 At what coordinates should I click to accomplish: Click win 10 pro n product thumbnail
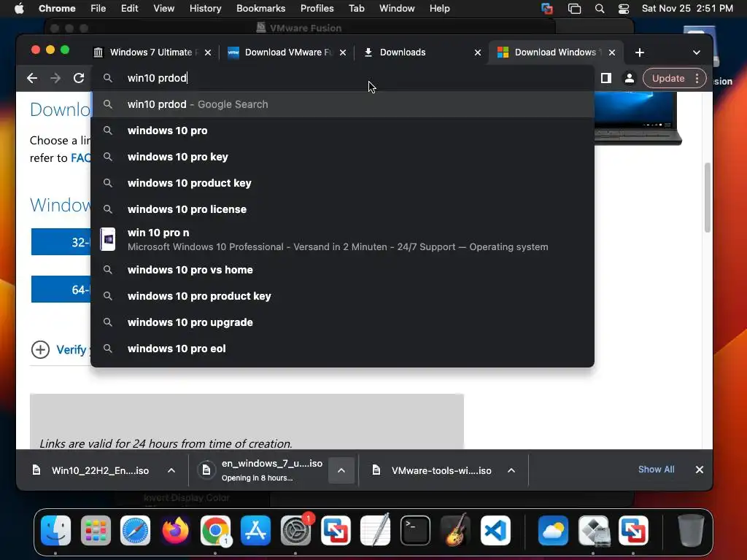[108, 239]
